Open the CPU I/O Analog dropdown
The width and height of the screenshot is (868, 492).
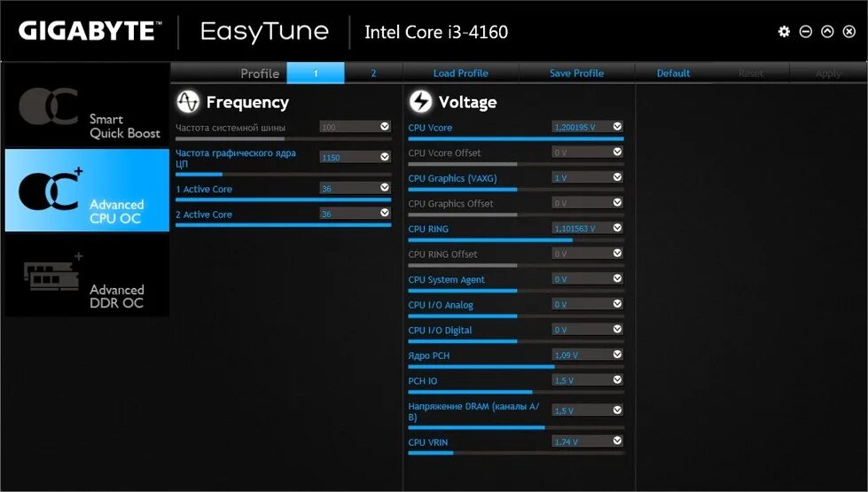coord(617,304)
